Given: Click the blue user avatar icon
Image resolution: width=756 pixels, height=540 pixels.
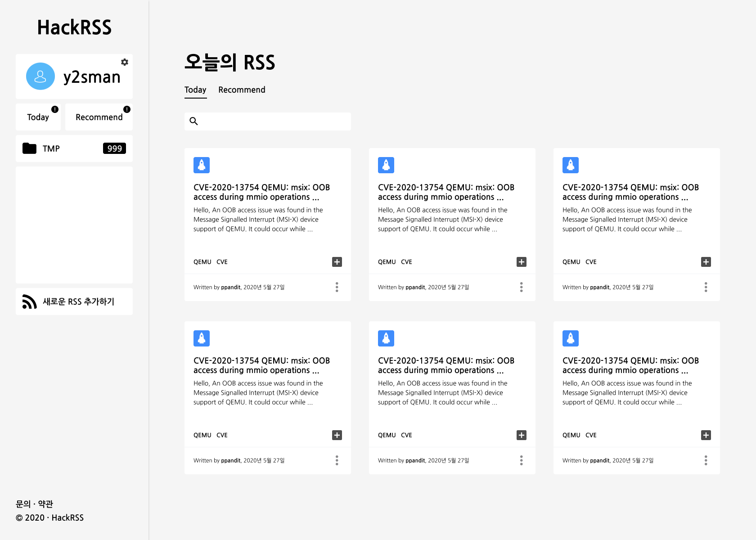Looking at the screenshot, I should (40, 76).
